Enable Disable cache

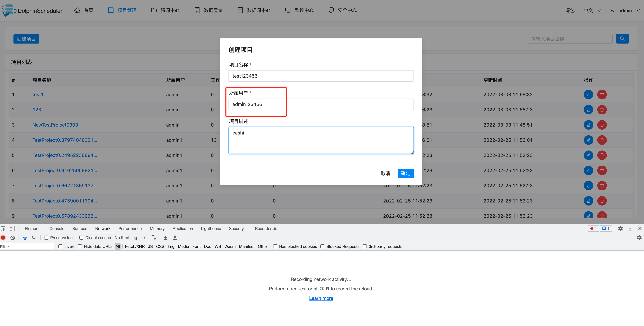[82, 238]
